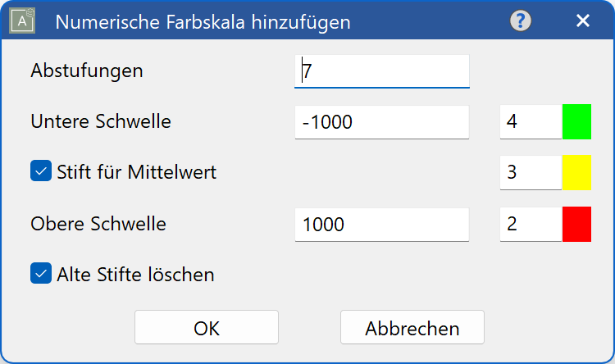Open help via the question mark icon
Screen dimensions: 615x364
coord(521,20)
